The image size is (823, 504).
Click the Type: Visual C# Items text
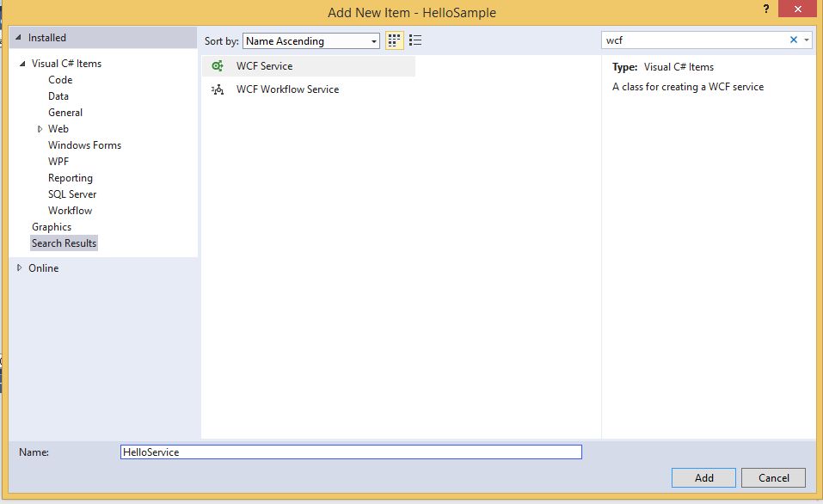pos(663,67)
